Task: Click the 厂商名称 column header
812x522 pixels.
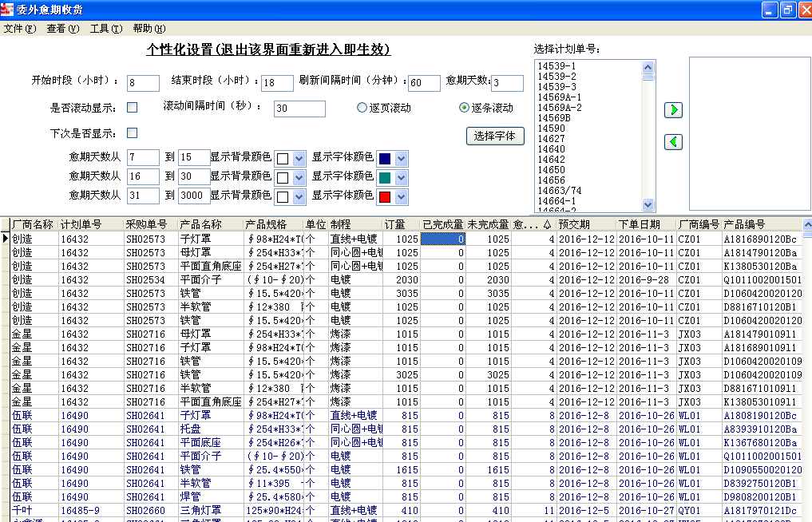Action: pyautogui.click(x=34, y=225)
